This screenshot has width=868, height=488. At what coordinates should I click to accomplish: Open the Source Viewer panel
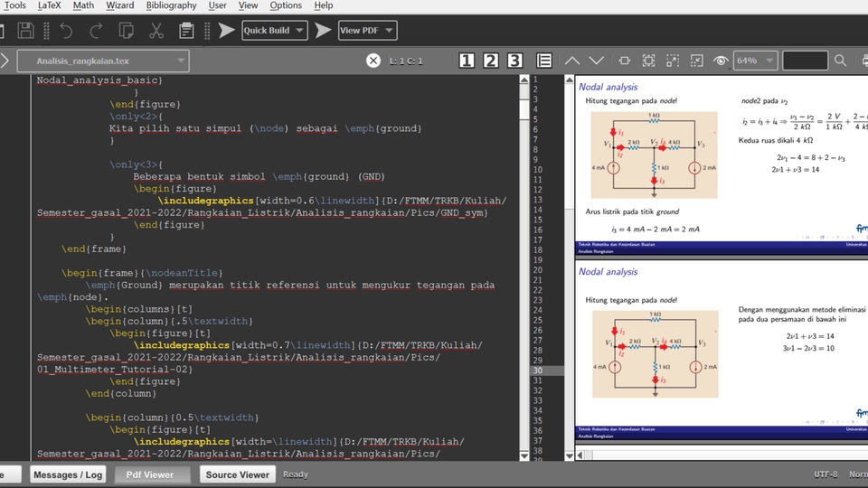(238, 474)
